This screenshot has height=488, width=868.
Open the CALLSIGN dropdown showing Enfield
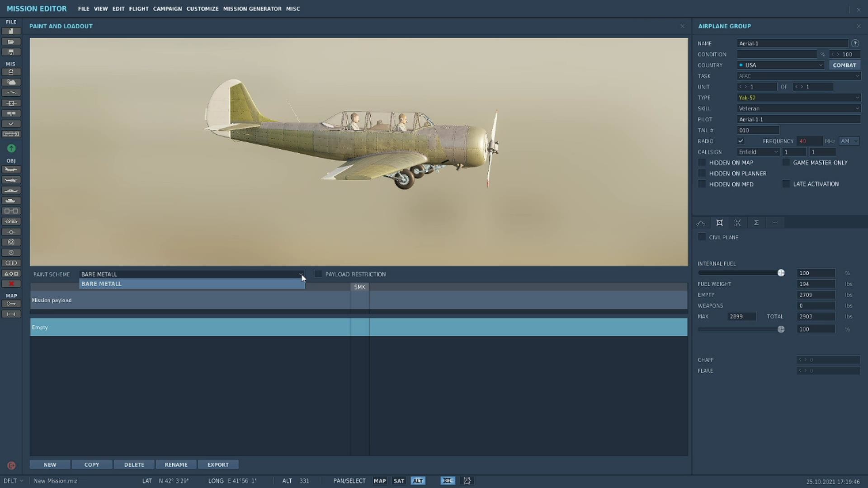click(x=758, y=152)
